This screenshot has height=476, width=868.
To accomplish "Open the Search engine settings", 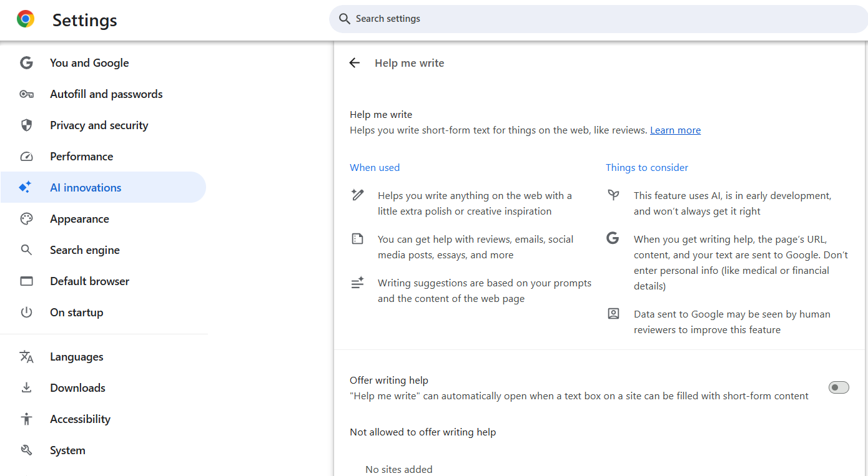I will (85, 250).
